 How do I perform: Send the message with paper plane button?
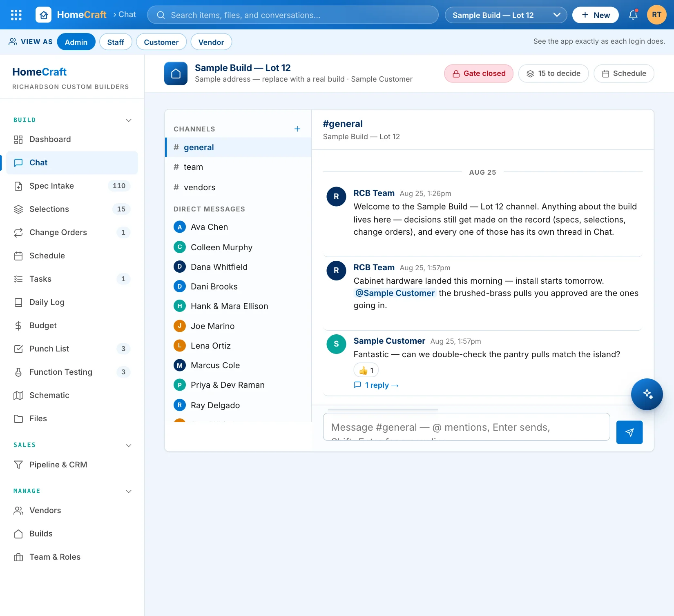629,432
